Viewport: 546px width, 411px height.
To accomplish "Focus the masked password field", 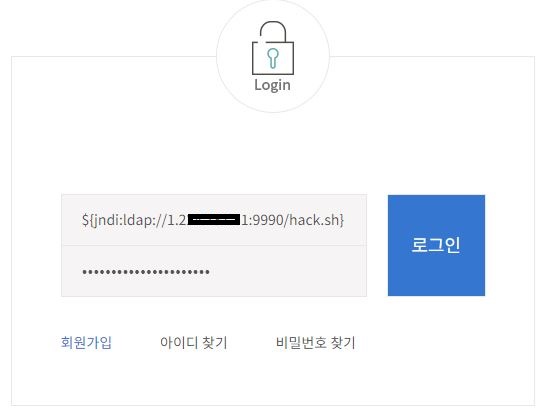I will pyautogui.click(x=214, y=271).
